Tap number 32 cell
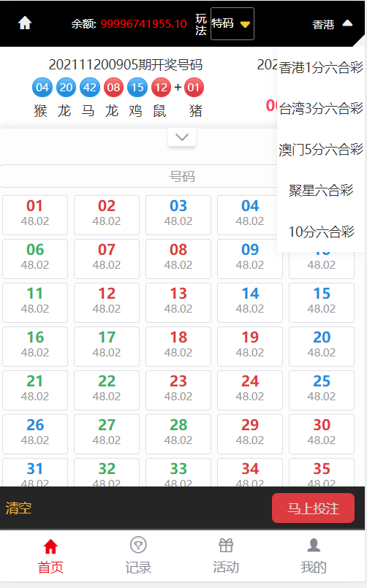This screenshot has height=588, width=367. coord(107,473)
